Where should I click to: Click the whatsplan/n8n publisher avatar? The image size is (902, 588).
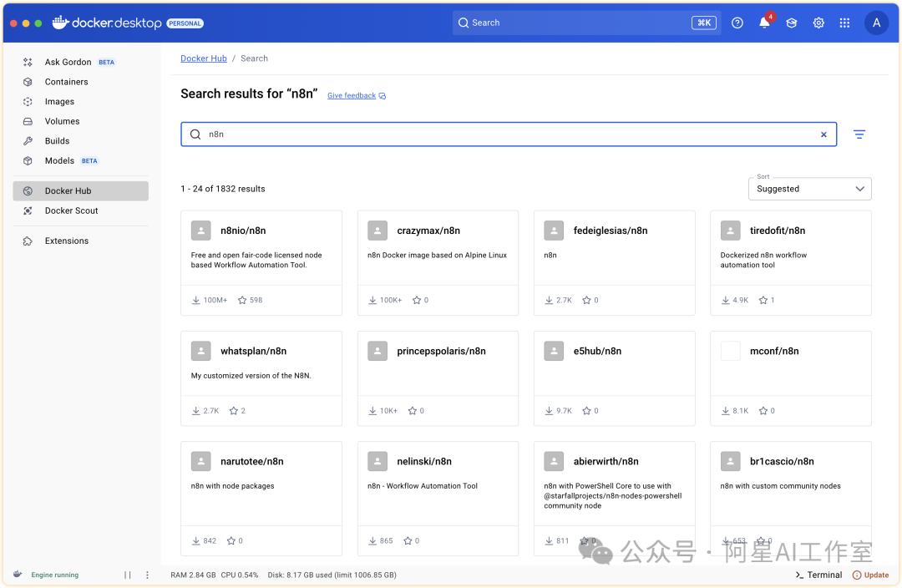tap(200, 351)
